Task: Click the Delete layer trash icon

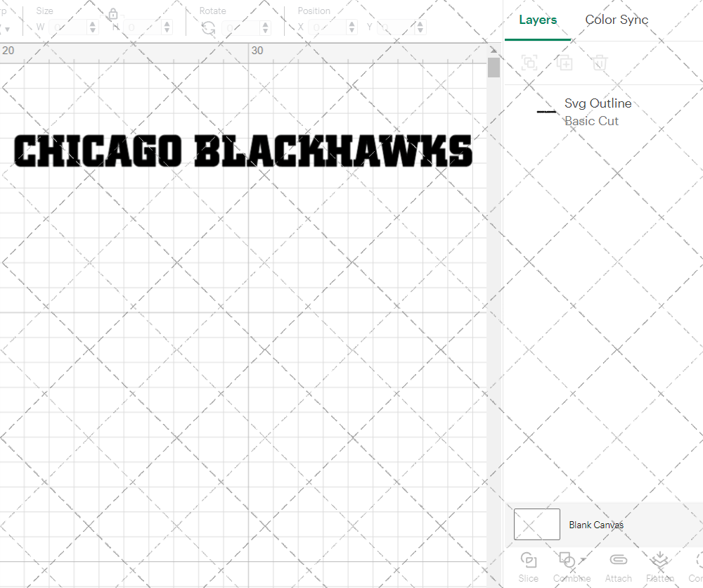Action: [600, 63]
